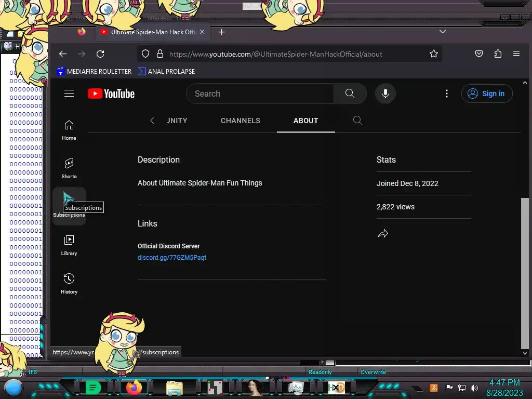The image size is (532, 399).
Task: Click scrollbar up arrow
Action: (525, 83)
